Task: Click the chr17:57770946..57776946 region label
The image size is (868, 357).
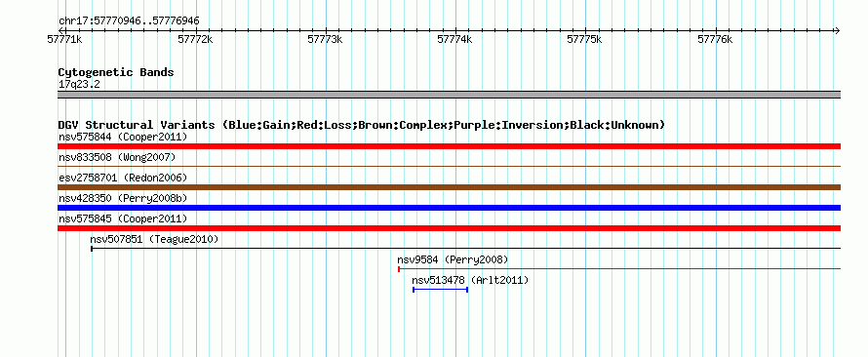Action: [x=129, y=21]
